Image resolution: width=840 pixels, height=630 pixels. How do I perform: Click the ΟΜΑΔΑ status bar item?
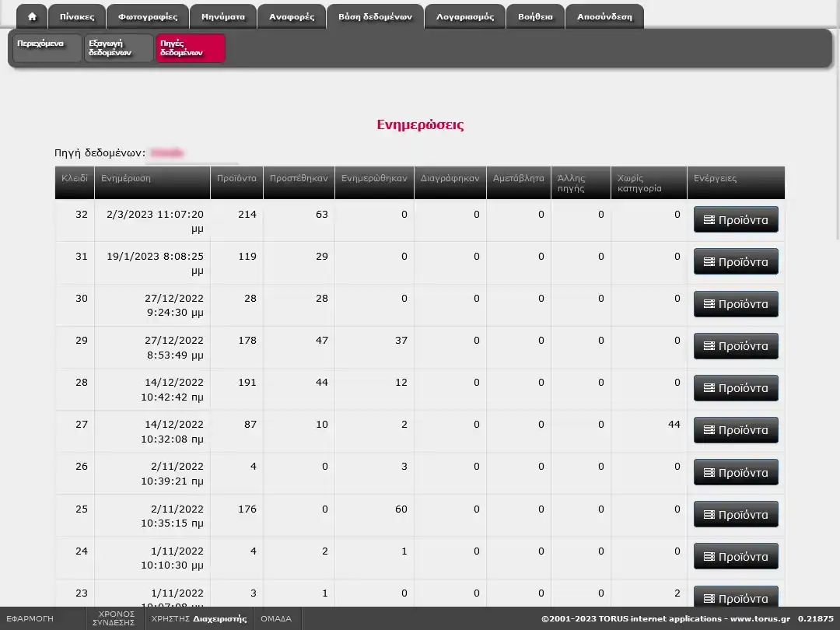(x=276, y=619)
